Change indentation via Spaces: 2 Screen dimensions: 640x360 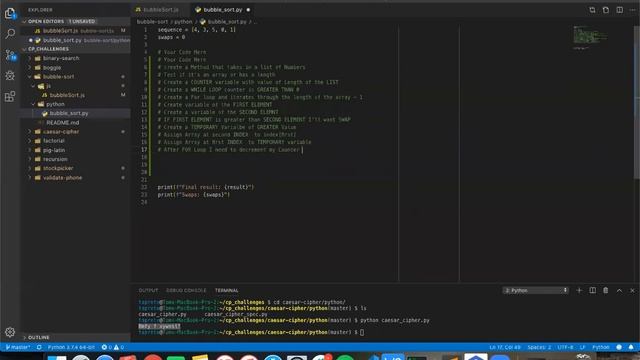click(x=539, y=347)
